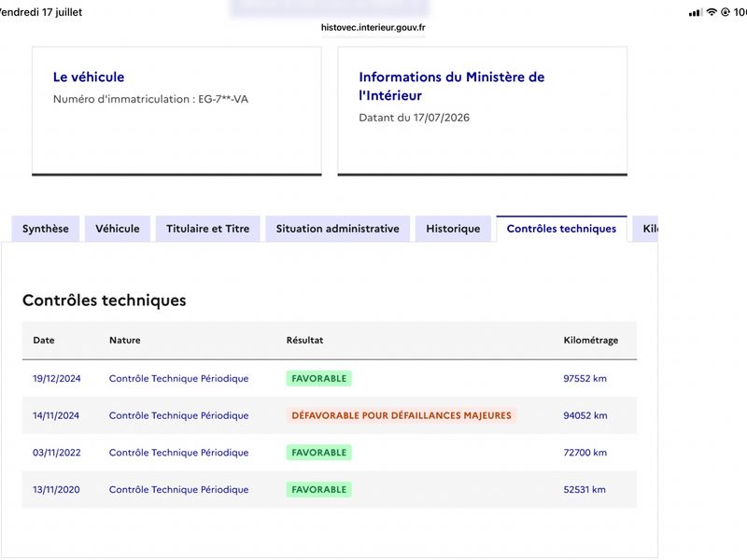The image size is (747, 560).
Task: Click the Kilométrage column header
Action: 591,340
